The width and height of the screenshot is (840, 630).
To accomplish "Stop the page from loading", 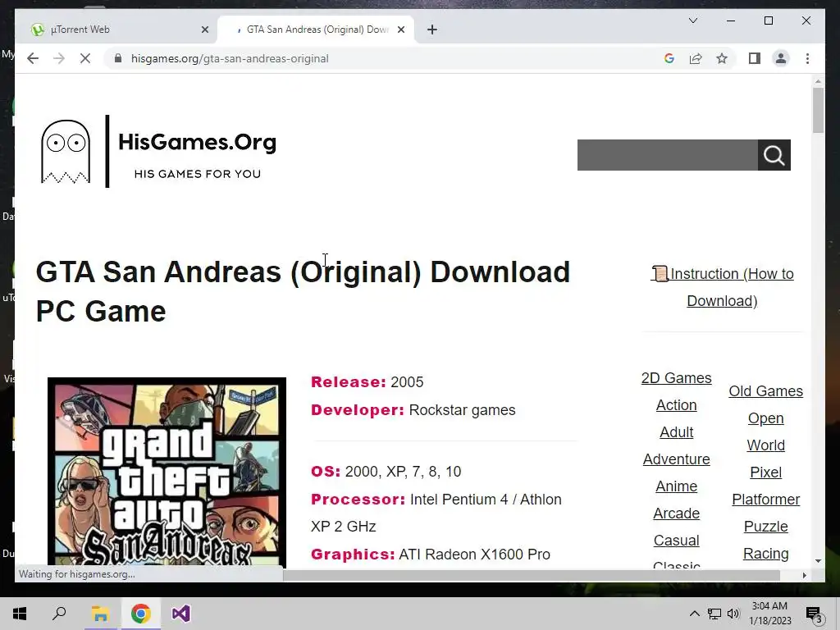I will pos(85,58).
